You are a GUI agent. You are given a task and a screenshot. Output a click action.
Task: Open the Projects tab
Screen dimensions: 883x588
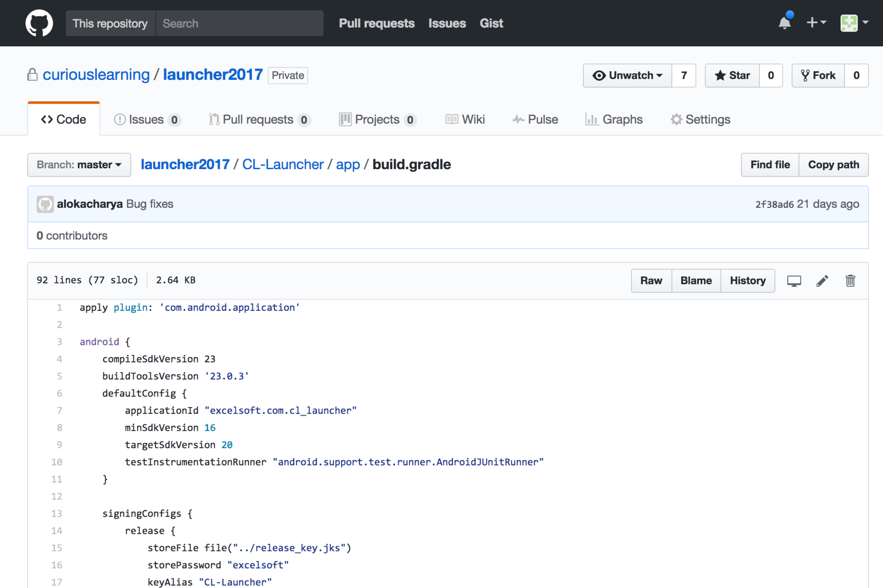378,120
